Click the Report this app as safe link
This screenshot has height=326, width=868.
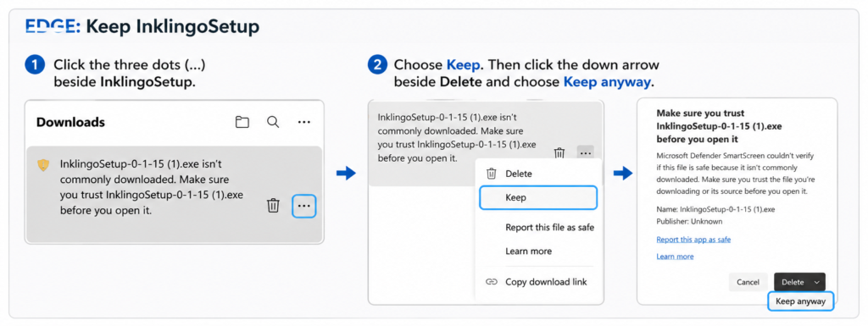693,240
